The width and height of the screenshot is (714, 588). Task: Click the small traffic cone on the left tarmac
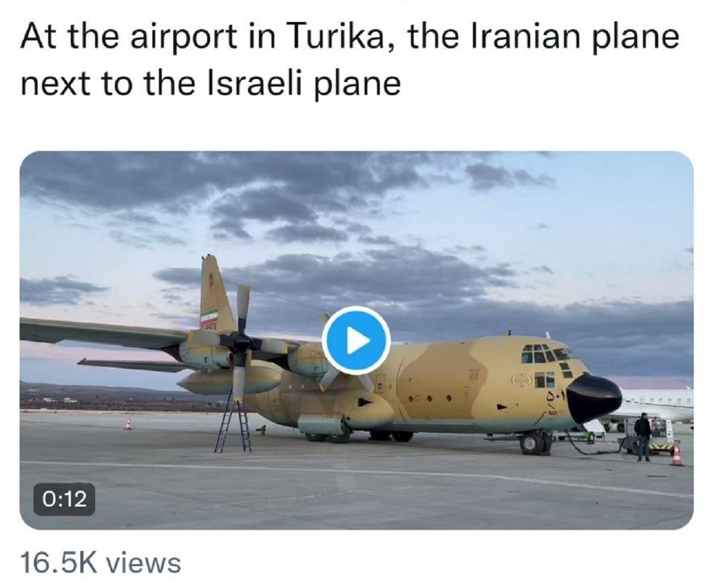(128, 424)
